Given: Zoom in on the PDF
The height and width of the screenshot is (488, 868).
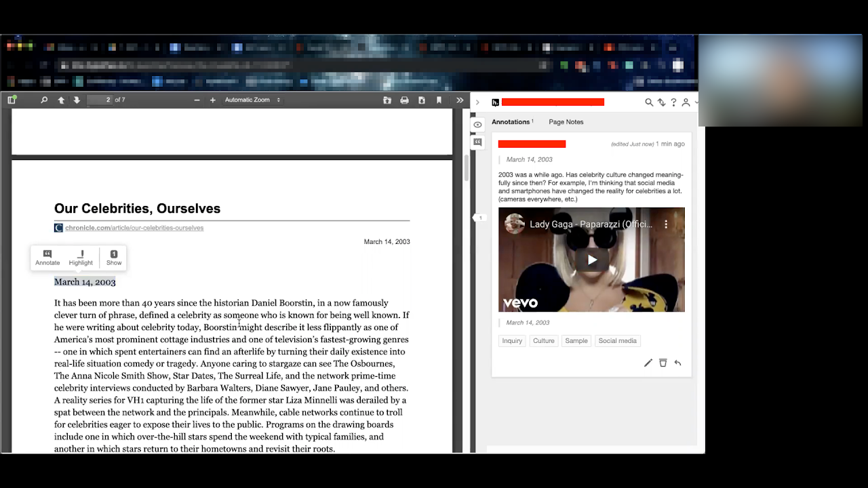Looking at the screenshot, I should pyautogui.click(x=212, y=100).
